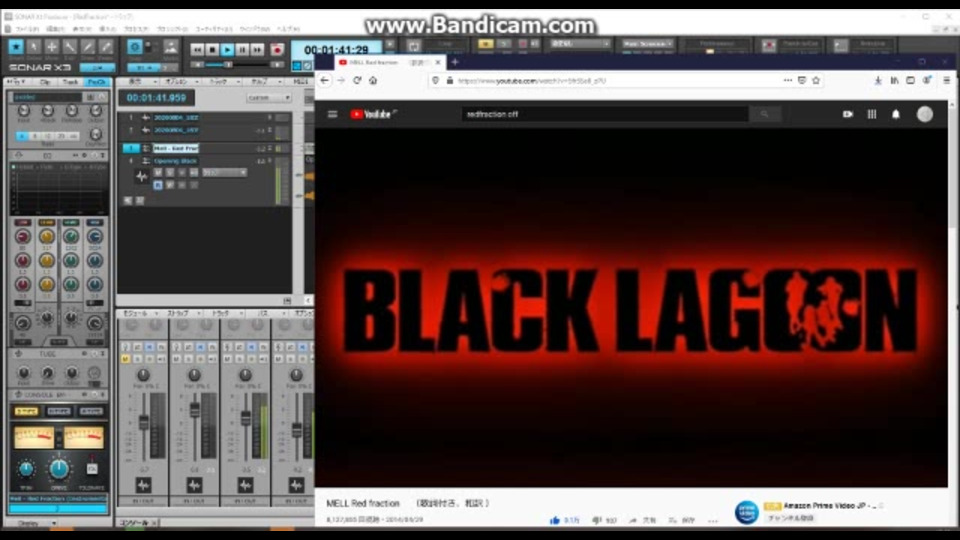Enable S-Type console emulator mode
The image size is (960, 540).
pyautogui.click(x=26, y=411)
